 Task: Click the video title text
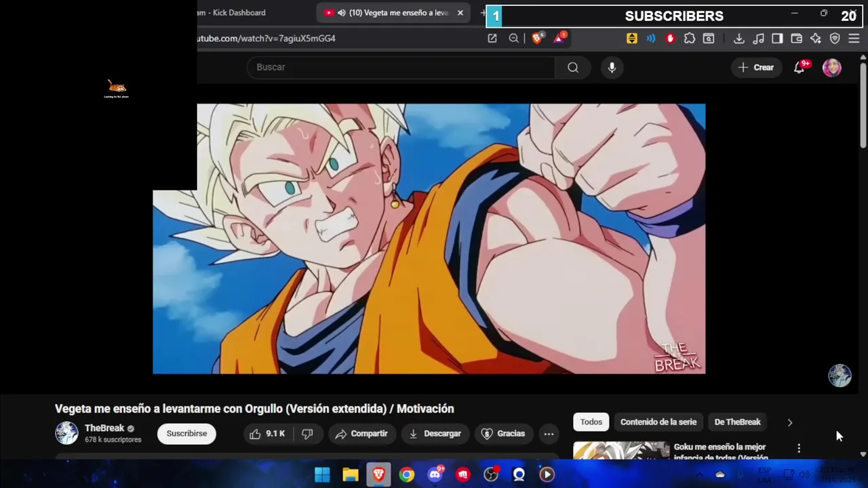(254, 409)
